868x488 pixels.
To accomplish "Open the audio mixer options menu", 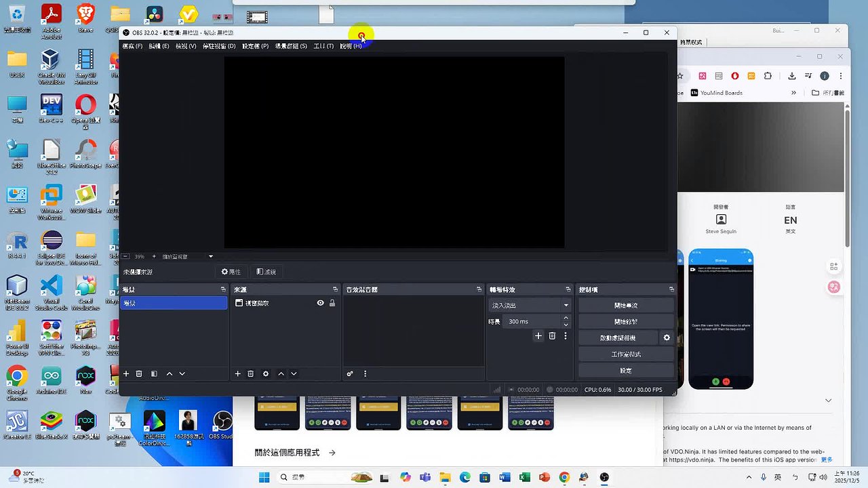I will click(x=365, y=373).
